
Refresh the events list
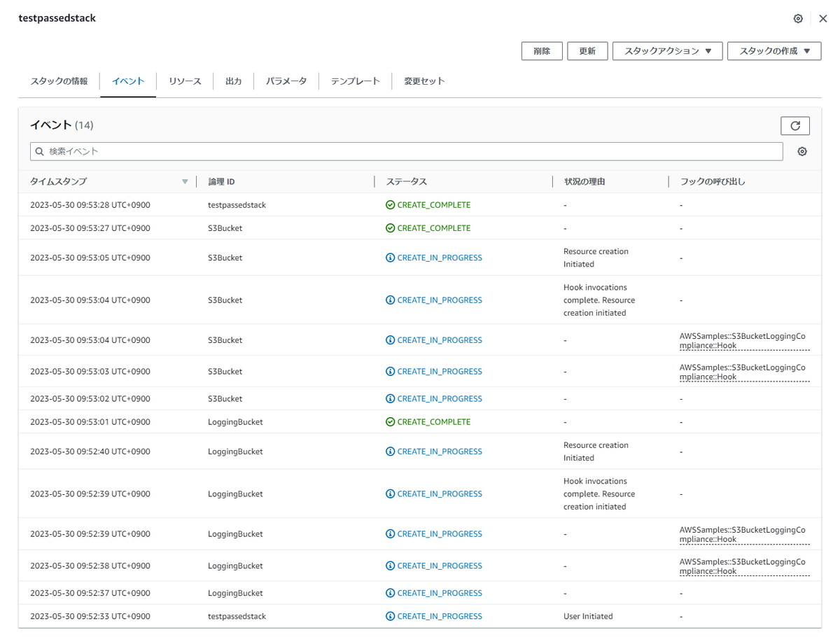[794, 125]
